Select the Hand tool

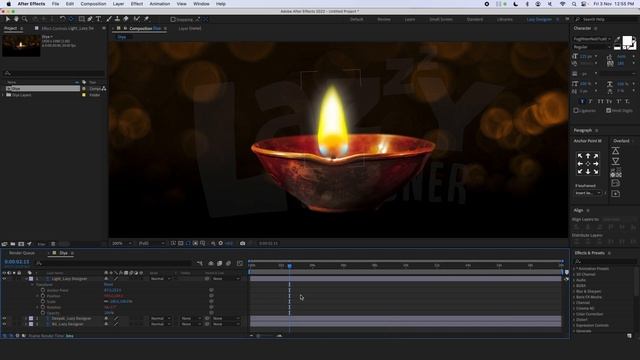pyautogui.click(x=16, y=19)
